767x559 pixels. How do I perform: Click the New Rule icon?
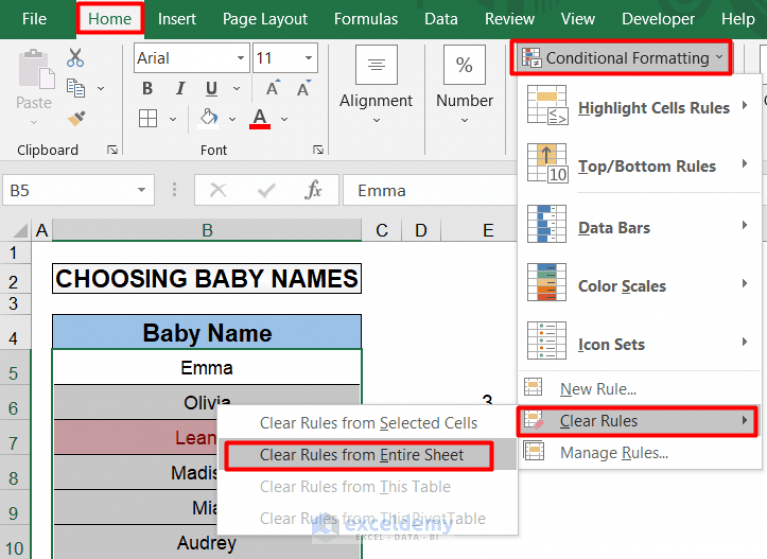[533, 387]
